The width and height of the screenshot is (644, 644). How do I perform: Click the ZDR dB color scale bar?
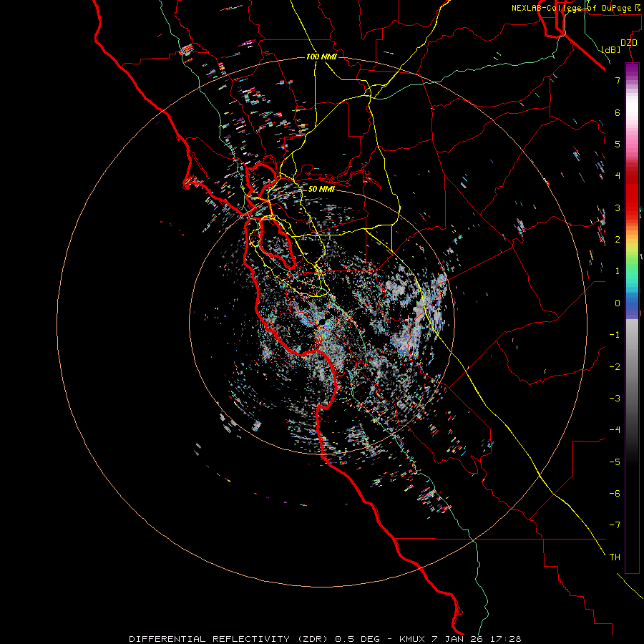[x=632, y=318]
